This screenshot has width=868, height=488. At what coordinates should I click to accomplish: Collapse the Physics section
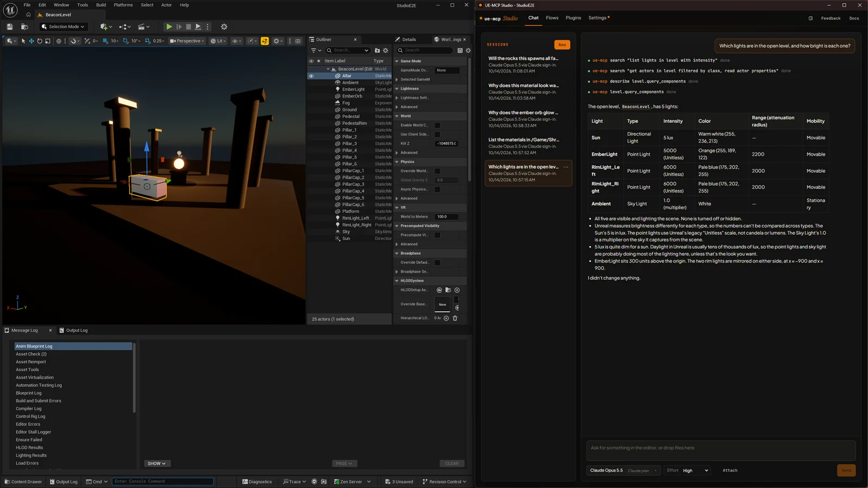point(397,162)
